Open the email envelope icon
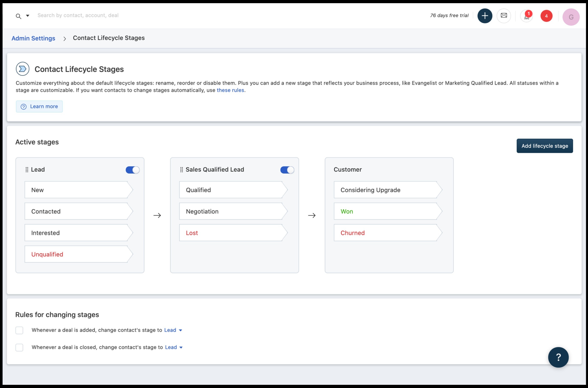This screenshot has height=388, width=588. tap(504, 16)
